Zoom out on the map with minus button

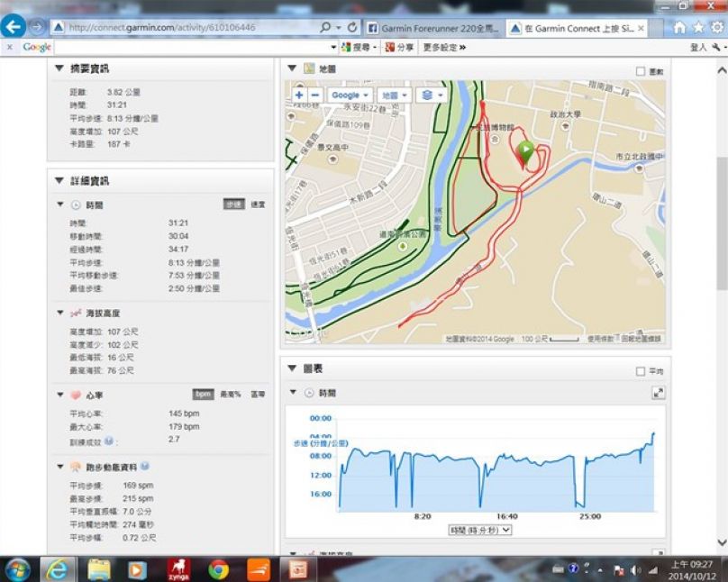point(314,95)
